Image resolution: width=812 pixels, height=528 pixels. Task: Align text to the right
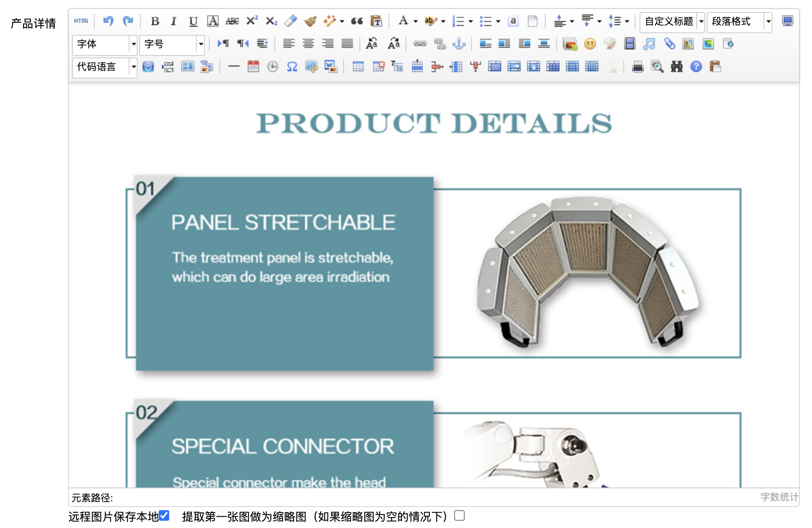(328, 43)
